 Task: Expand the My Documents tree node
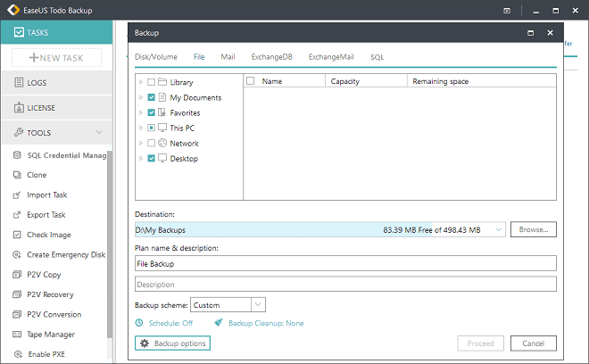click(140, 97)
